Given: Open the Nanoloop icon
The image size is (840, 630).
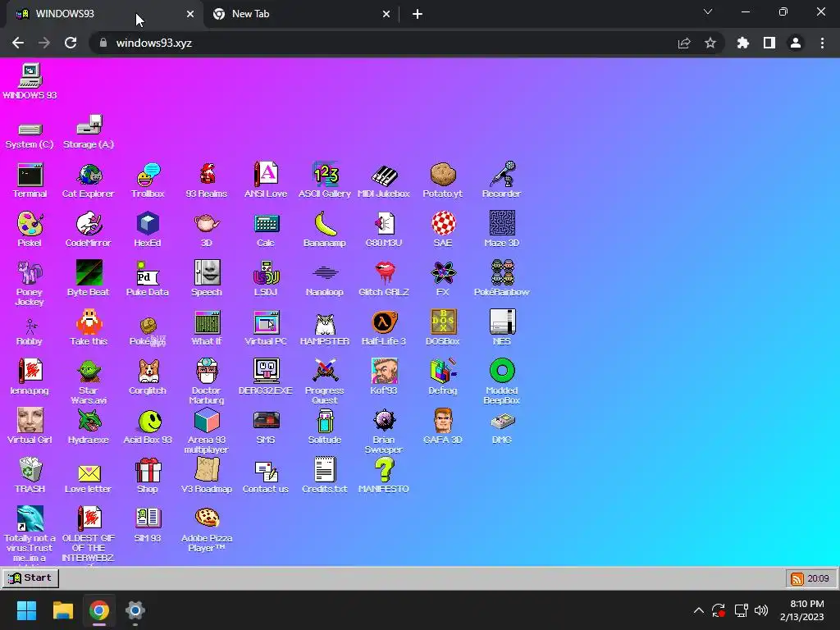Looking at the screenshot, I should [325, 281].
